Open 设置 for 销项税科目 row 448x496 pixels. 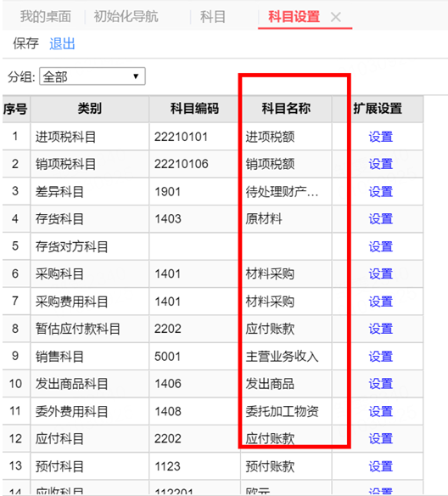[x=381, y=164]
